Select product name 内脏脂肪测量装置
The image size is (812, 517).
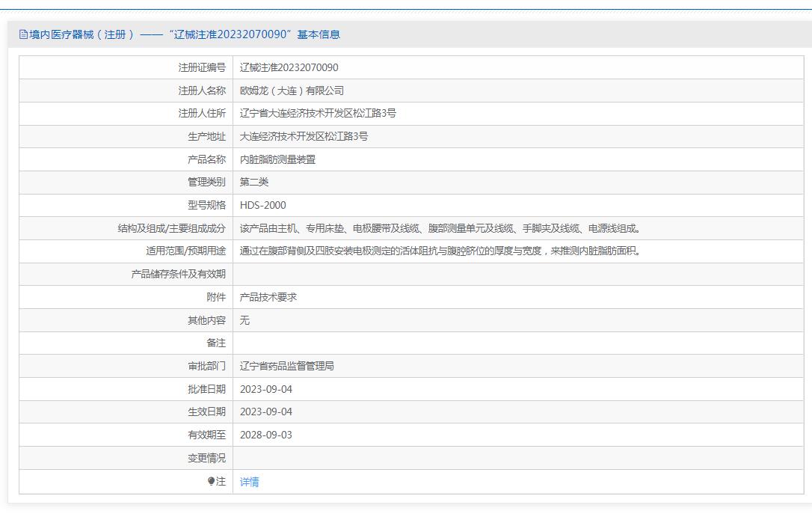pyautogui.click(x=277, y=159)
